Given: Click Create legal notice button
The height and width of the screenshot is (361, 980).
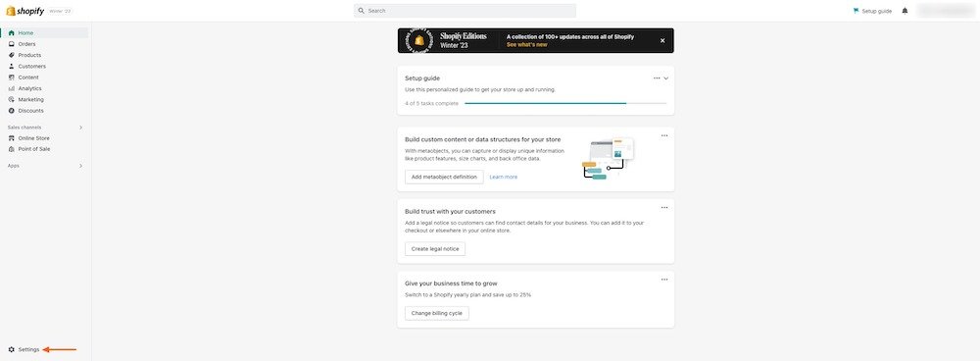Looking at the screenshot, I should (x=435, y=249).
